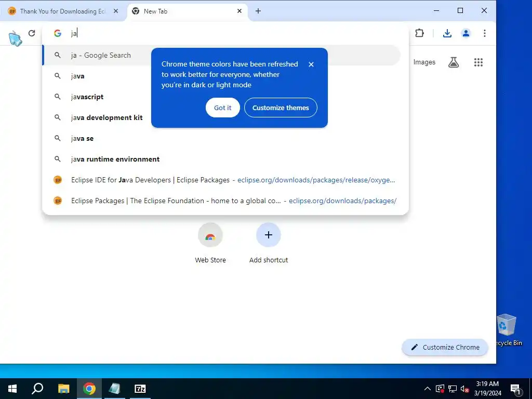Open Images link
Viewport: 532px width, 399px height.
coord(424,62)
